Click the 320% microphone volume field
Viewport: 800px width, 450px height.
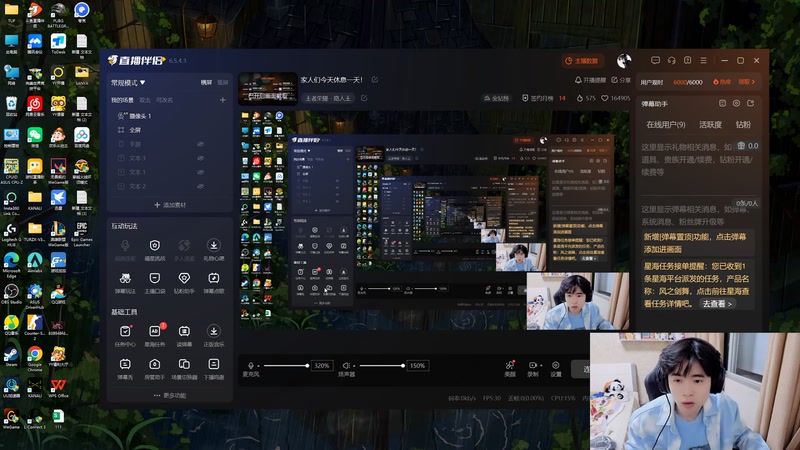pyautogui.click(x=322, y=366)
